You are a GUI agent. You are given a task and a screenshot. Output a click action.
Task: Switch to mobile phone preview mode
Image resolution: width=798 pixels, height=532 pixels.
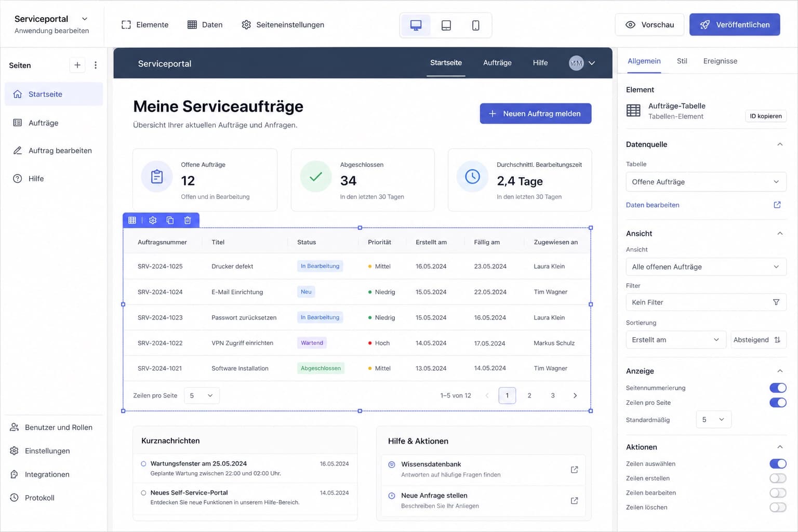(475, 25)
